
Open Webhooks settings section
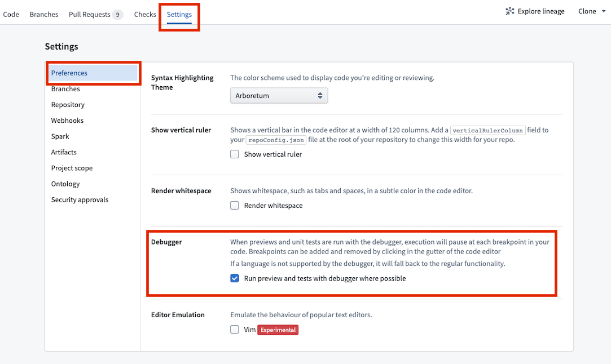(67, 121)
